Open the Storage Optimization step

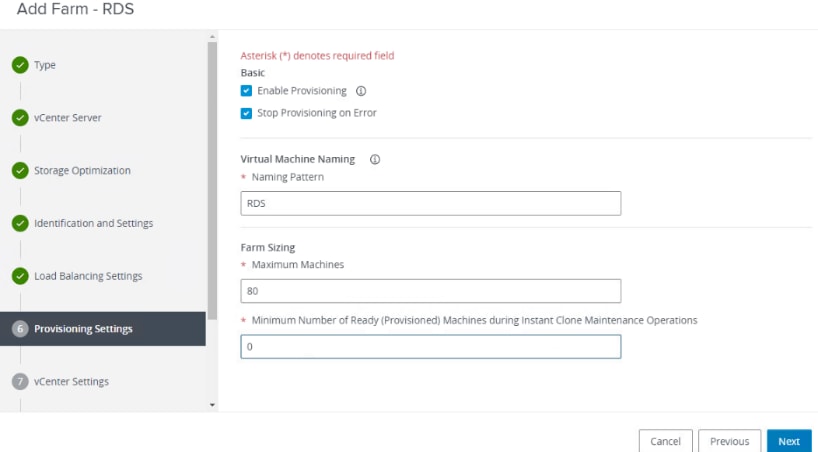point(82,170)
